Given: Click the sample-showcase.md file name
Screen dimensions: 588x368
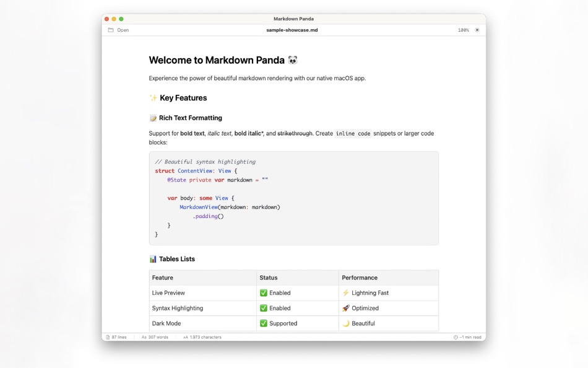Looking at the screenshot, I should pyautogui.click(x=292, y=30).
